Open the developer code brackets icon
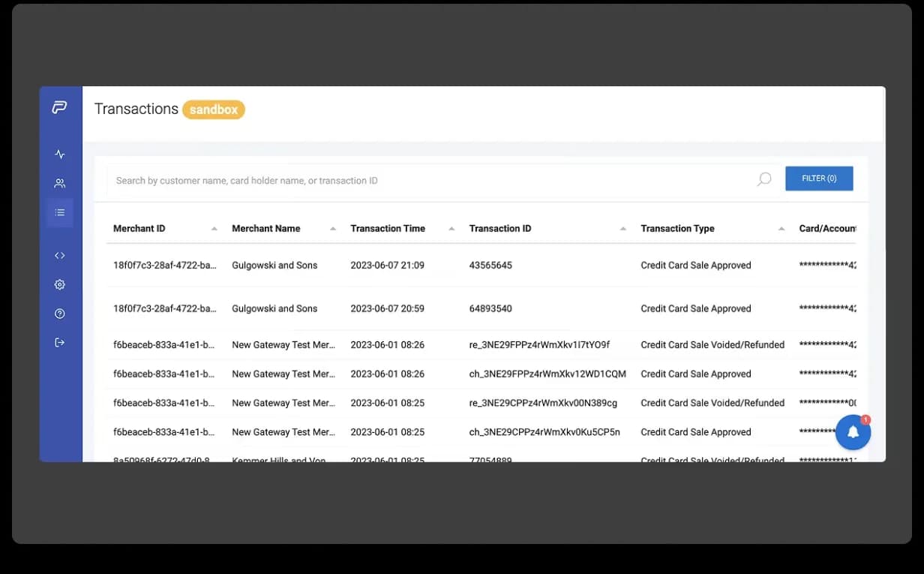 click(x=60, y=256)
